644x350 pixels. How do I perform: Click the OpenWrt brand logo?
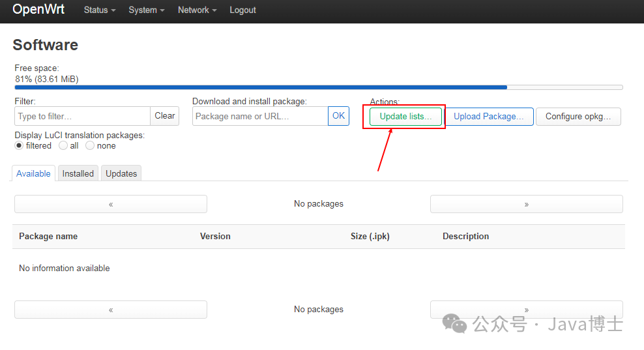coord(38,10)
